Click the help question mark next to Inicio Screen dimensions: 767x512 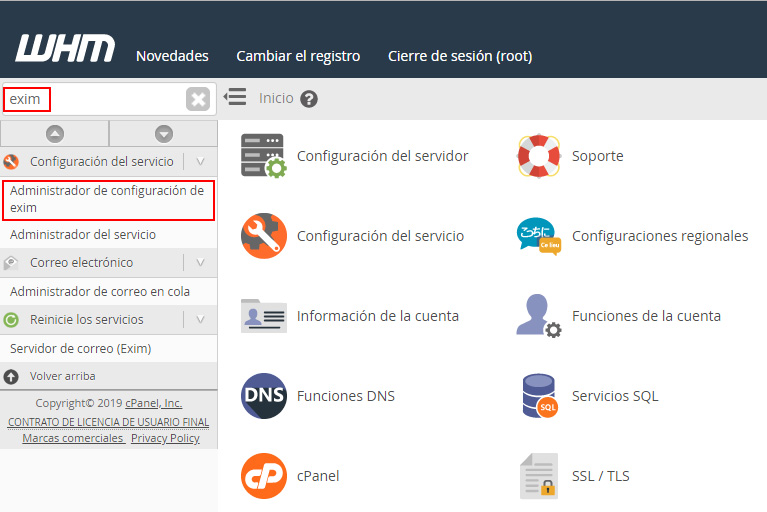click(x=309, y=99)
